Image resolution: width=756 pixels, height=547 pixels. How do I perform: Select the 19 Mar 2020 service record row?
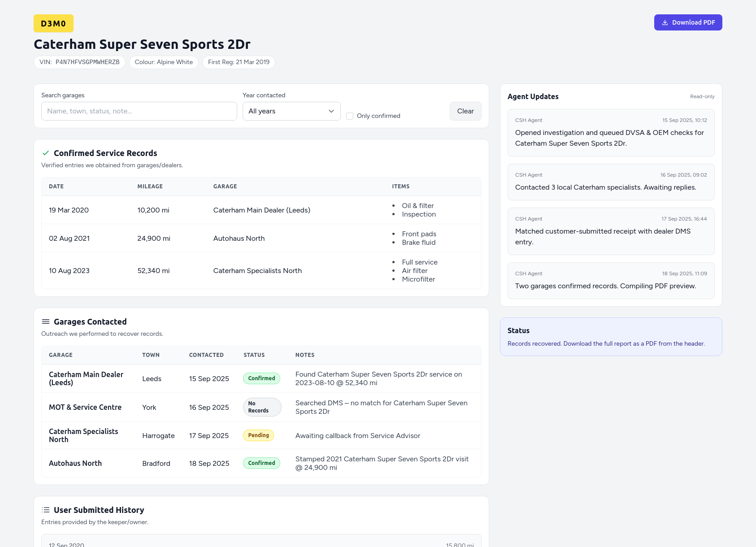point(261,210)
